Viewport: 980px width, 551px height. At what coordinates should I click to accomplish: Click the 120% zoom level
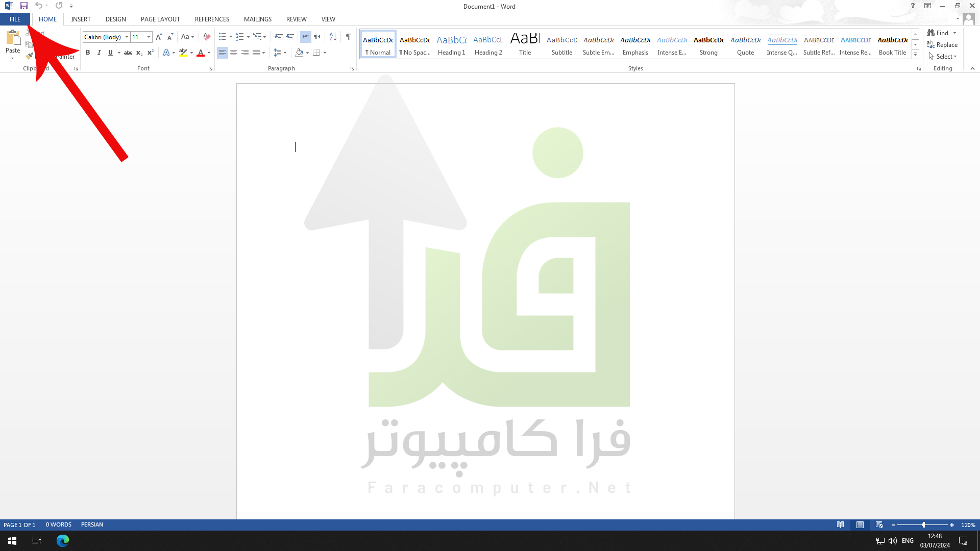click(968, 525)
